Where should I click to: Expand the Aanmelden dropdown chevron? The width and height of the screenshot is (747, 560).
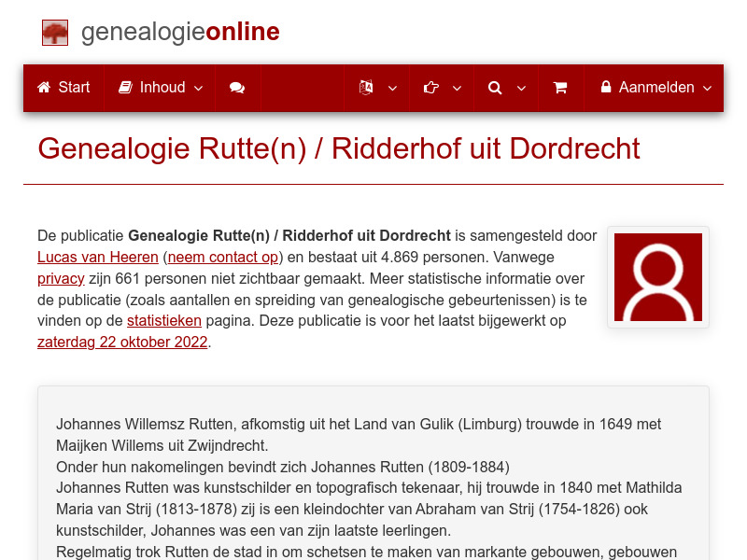click(707, 89)
